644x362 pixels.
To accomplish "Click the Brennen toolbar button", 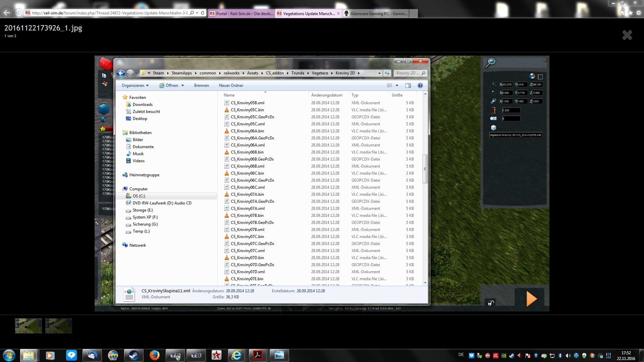I will click(201, 85).
